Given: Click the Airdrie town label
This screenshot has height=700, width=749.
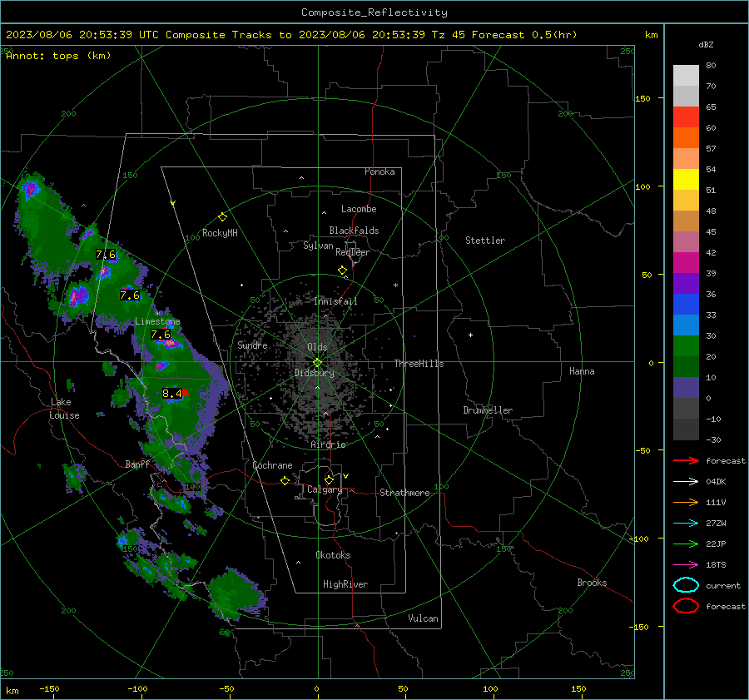Looking at the screenshot, I should pyautogui.click(x=328, y=444).
